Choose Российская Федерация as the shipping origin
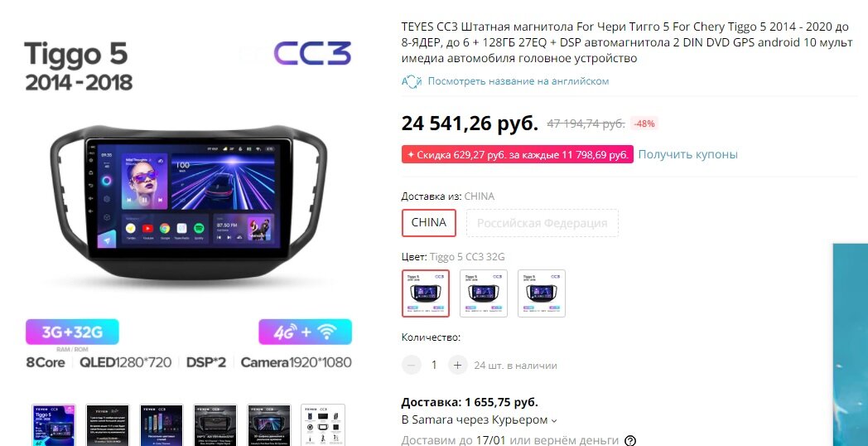This screenshot has width=868, height=446. pos(542,223)
